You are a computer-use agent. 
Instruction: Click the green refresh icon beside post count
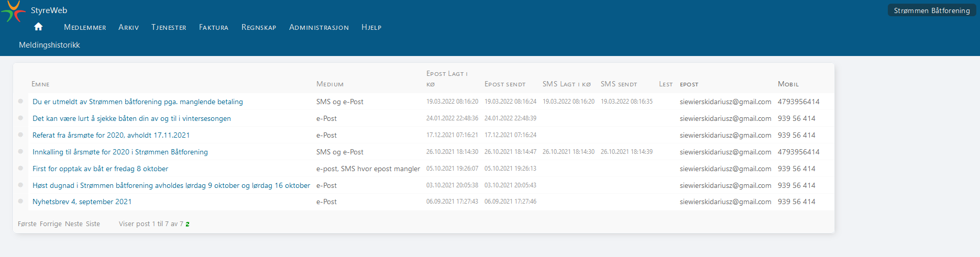coord(188,224)
